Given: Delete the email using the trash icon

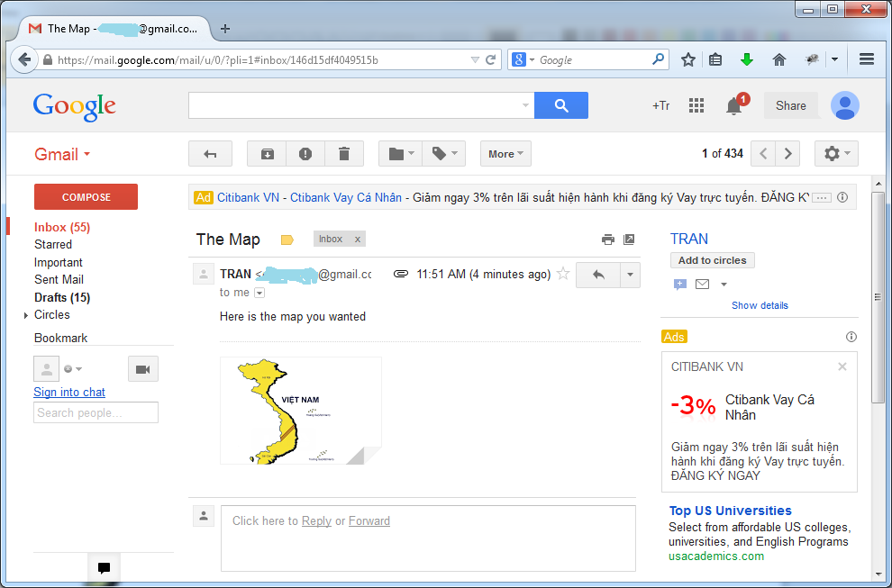Looking at the screenshot, I should (344, 154).
